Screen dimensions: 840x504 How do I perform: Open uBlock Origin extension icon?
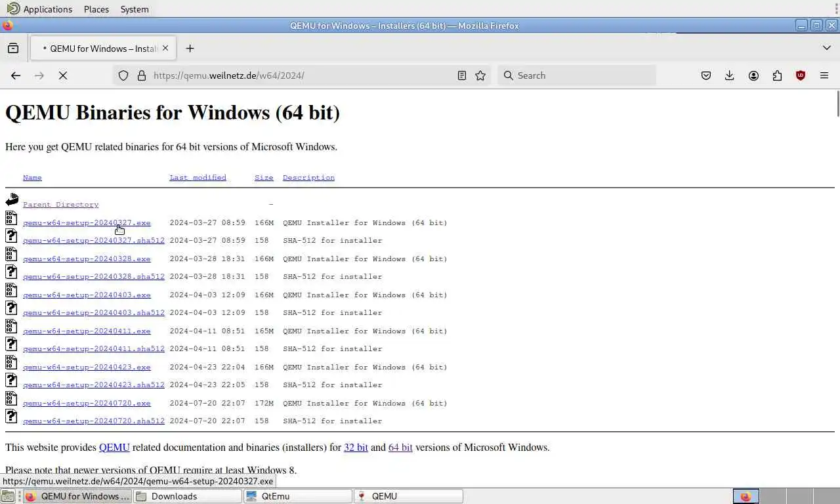tap(801, 75)
